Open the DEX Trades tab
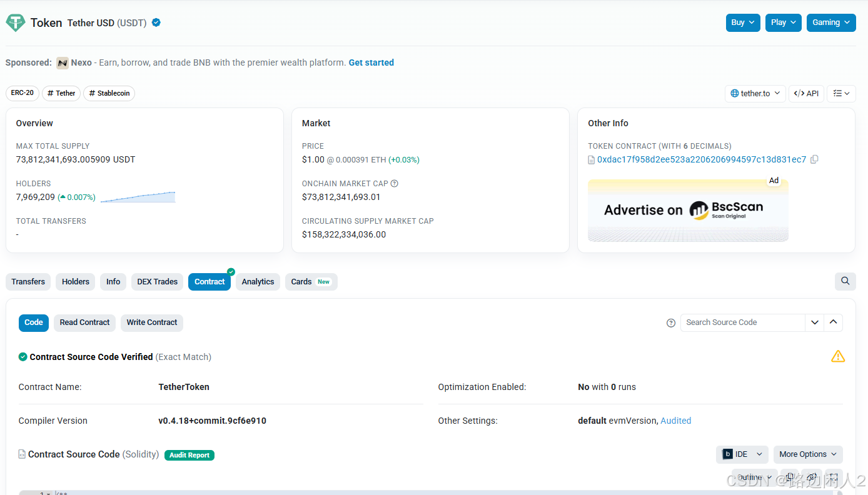 158,282
